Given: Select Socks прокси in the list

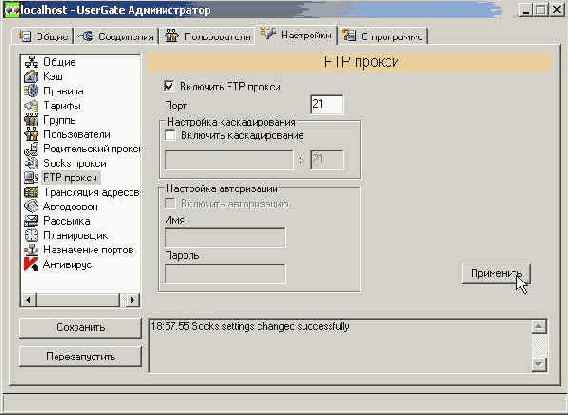Looking at the screenshot, I should (x=75, y=163).
